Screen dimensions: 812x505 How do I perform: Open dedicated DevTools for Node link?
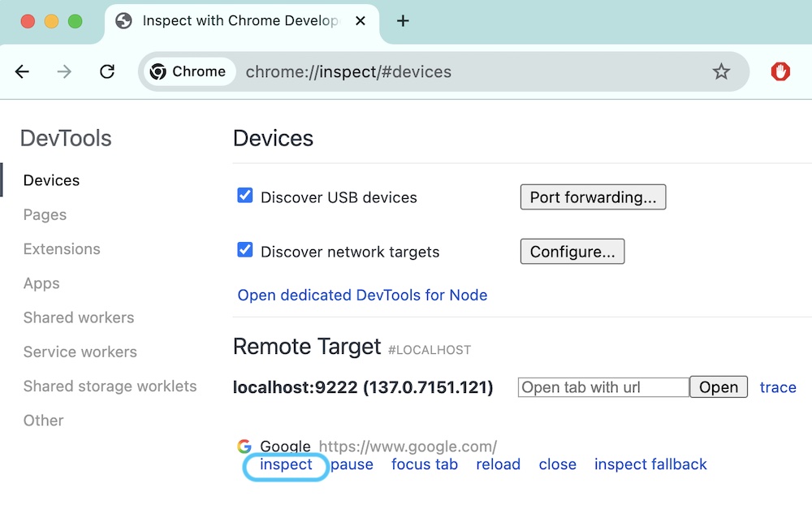tap(362, 296)
